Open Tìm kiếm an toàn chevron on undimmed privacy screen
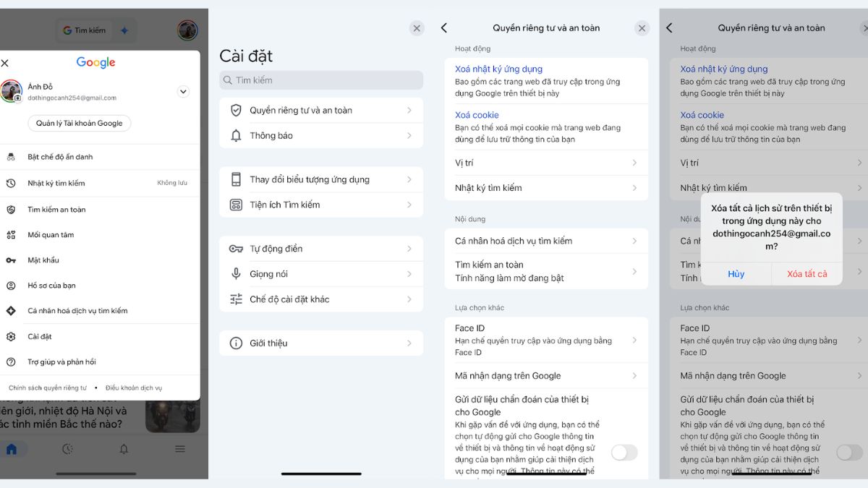 coord(634,271)
